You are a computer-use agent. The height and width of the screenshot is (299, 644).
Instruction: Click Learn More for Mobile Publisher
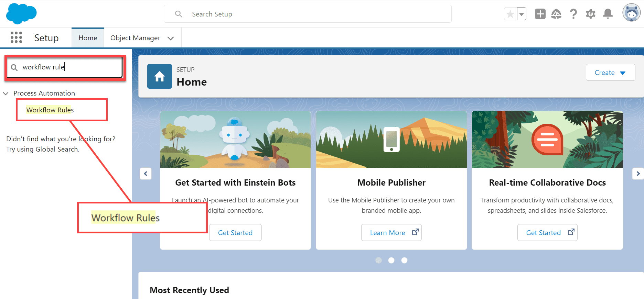pyautogui.click(x=391, y=233)
